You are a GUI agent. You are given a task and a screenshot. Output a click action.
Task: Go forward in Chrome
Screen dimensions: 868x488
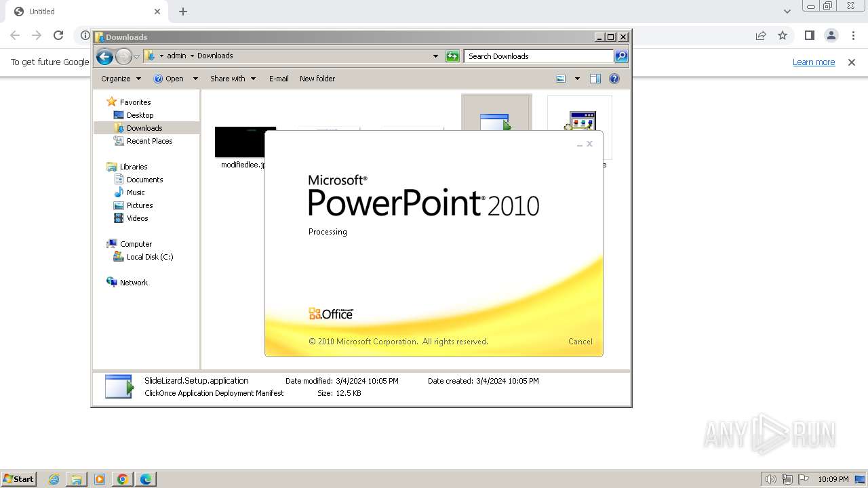37,35
